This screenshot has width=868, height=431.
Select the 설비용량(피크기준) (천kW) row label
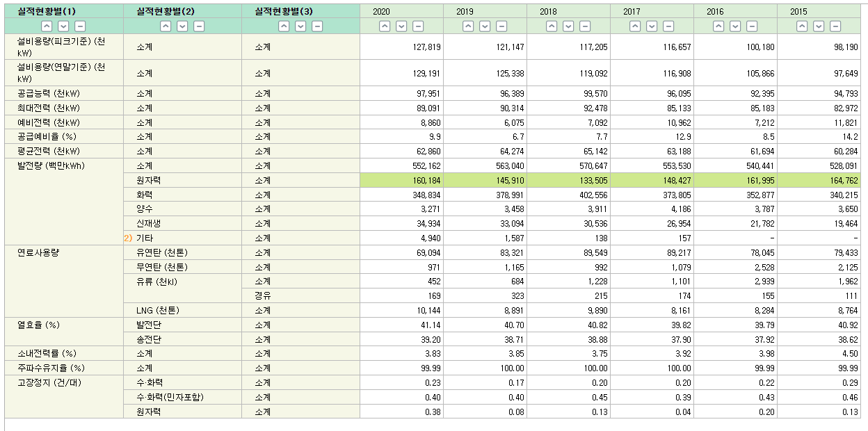click(x=61, y=47)
